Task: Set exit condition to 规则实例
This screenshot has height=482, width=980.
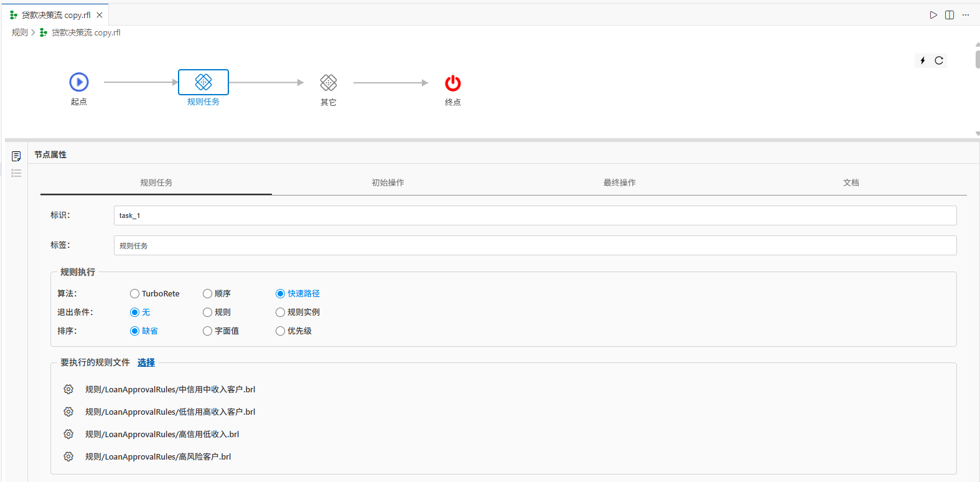Action: [281, 313]
